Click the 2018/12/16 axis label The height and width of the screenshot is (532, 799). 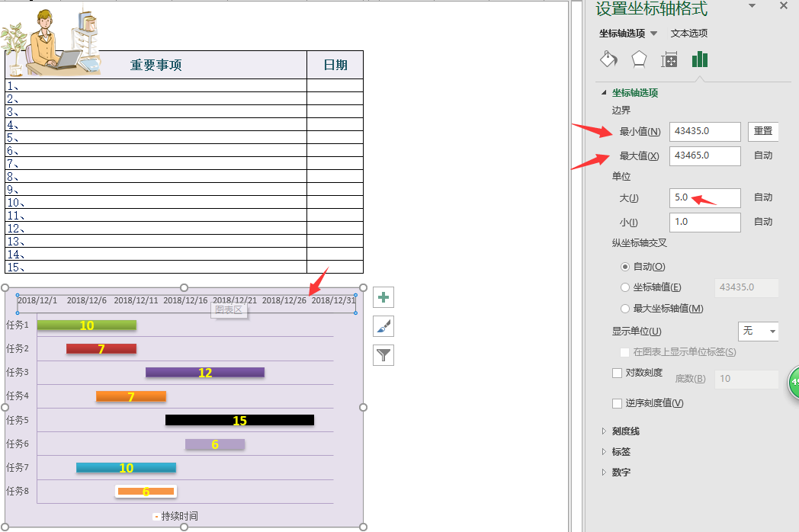(x=185, y=300)
